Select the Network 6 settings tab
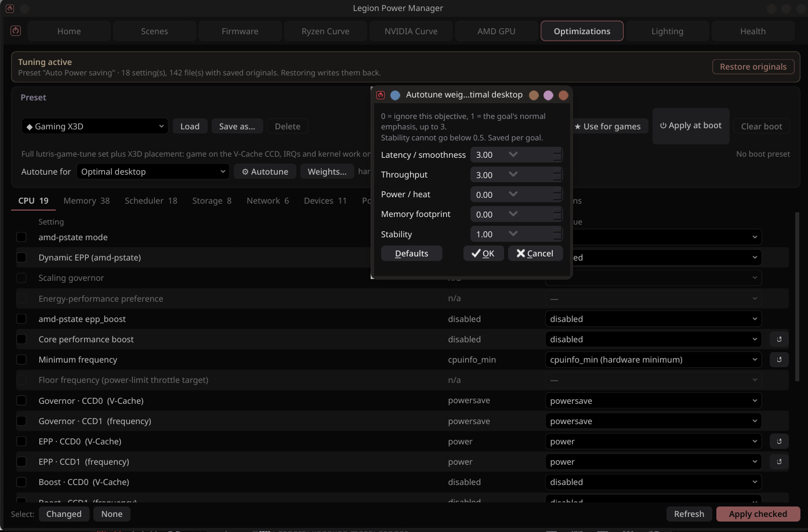The image size is (808, 532). 267,201
